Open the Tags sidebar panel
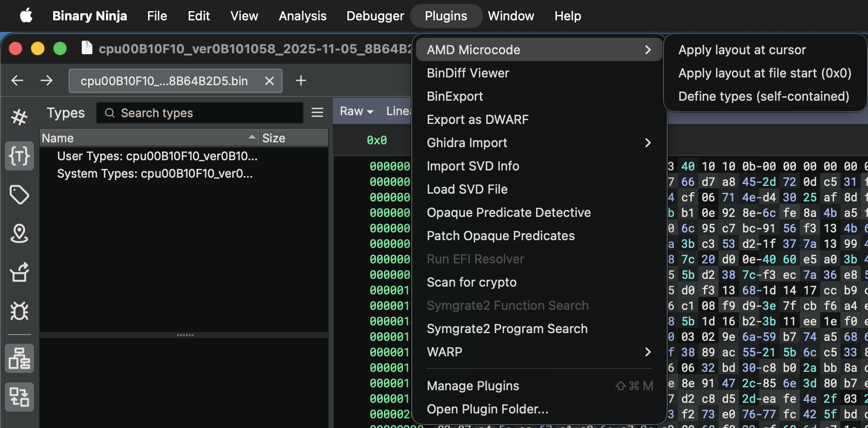This screenshot has width=868, height=428. click(x=19, y=195)
